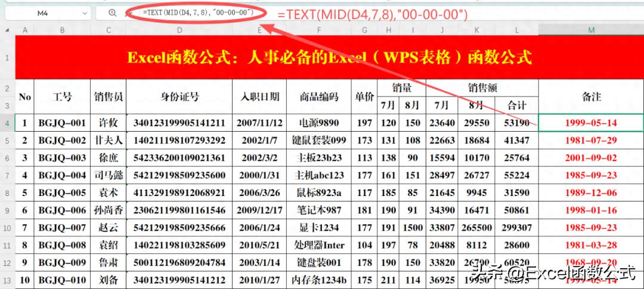Select column header C

pyautogui.click(x=109, y=30)
